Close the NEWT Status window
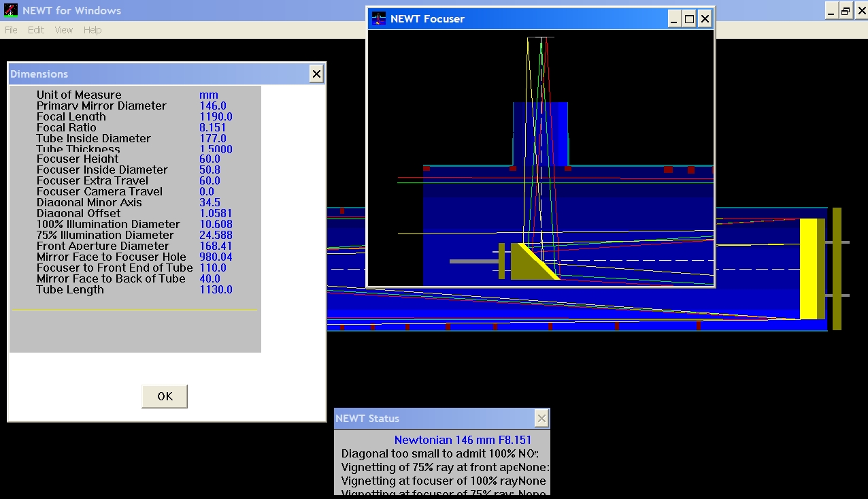 (x=541, y=419)
